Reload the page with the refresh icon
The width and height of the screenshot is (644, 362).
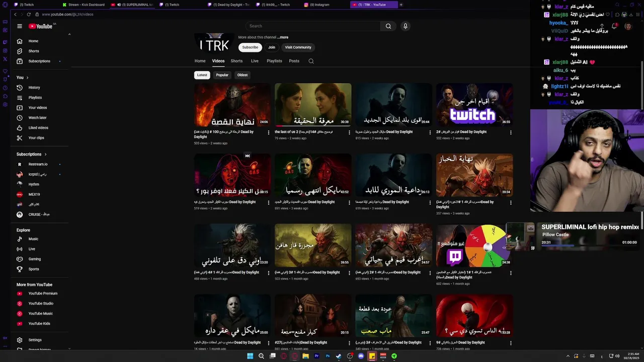point(29,15)
